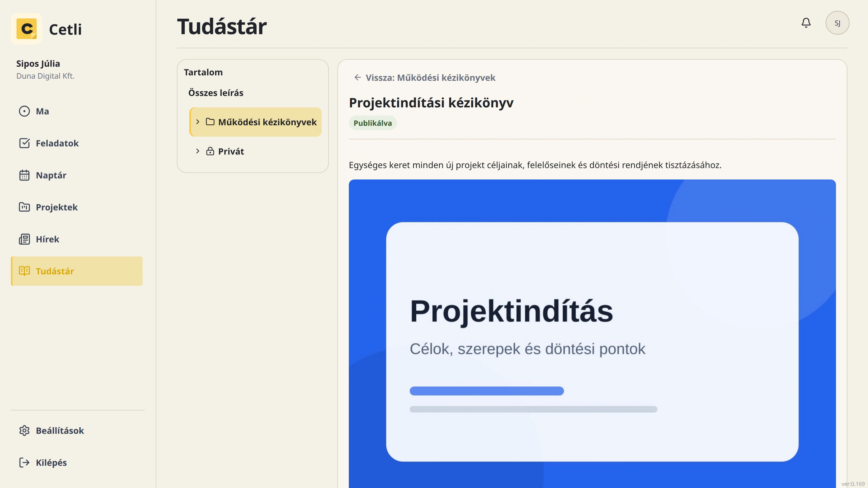Screen dimensions: 868x488
Task: Click the Beállítások gear icon
Action: [x=24, y=431]
